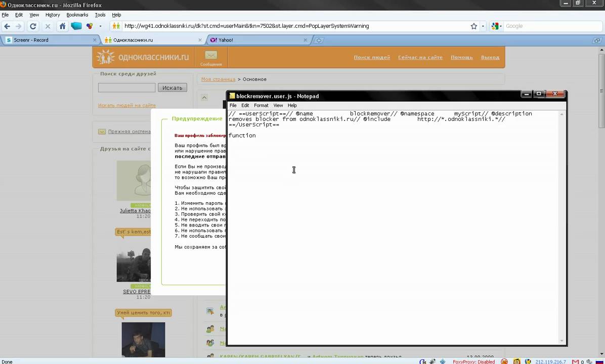Image resolution: width=605 pixels, height=364 pixels.
Task: Open Firefox History menu
Action: click(x=53, y=15)
